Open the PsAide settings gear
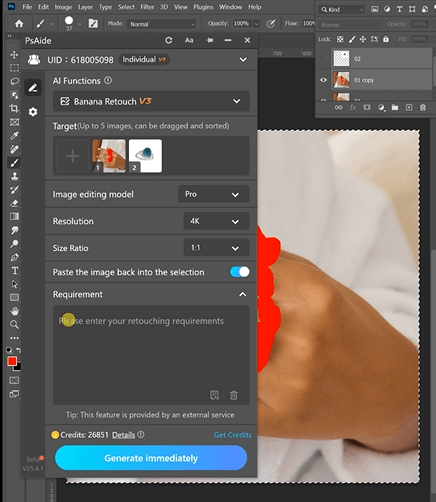Image resolution: width=436 pixels, height=502 pixels. [x=33, y=112]
